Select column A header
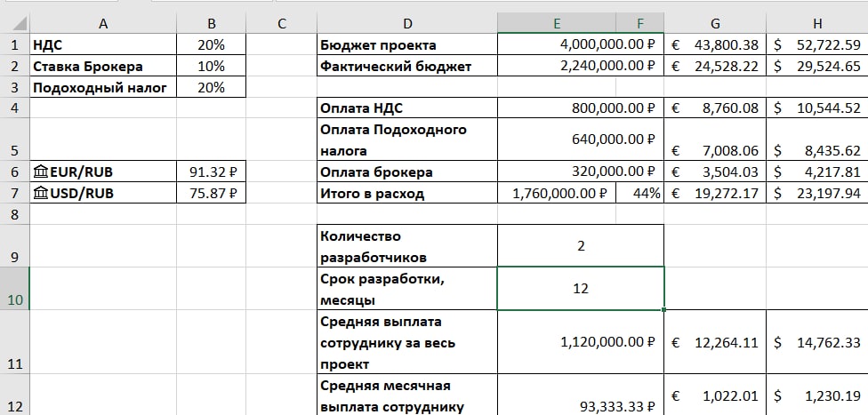The height and width of the screenshot is (415, 868). click(103, 23)
